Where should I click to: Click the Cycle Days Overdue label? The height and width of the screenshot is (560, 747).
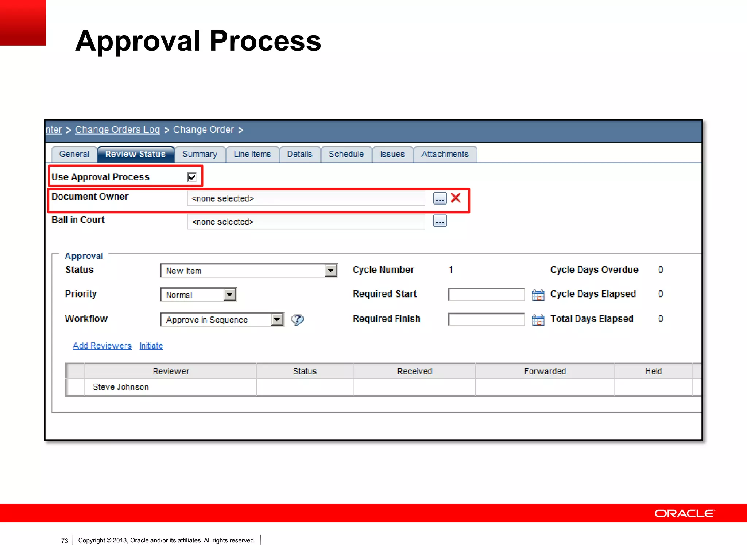click(594, 270)
